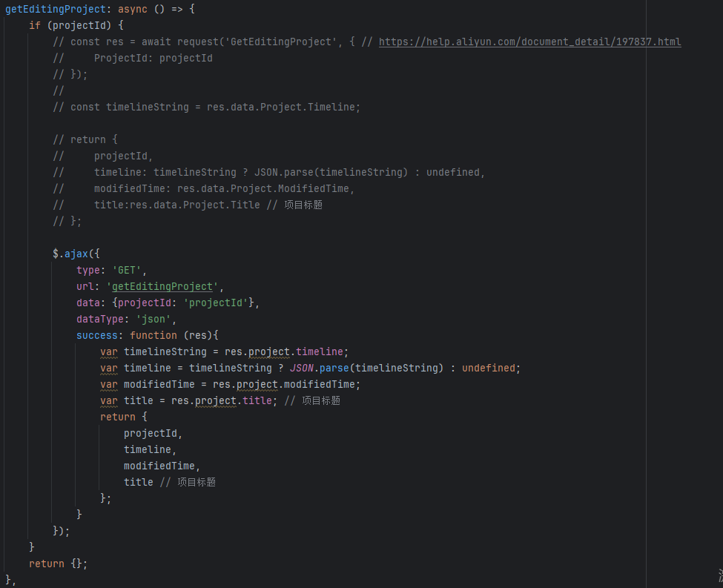Click commented res.data.Project.Timeline expression

pyautogui.click(x=281, y=107)
